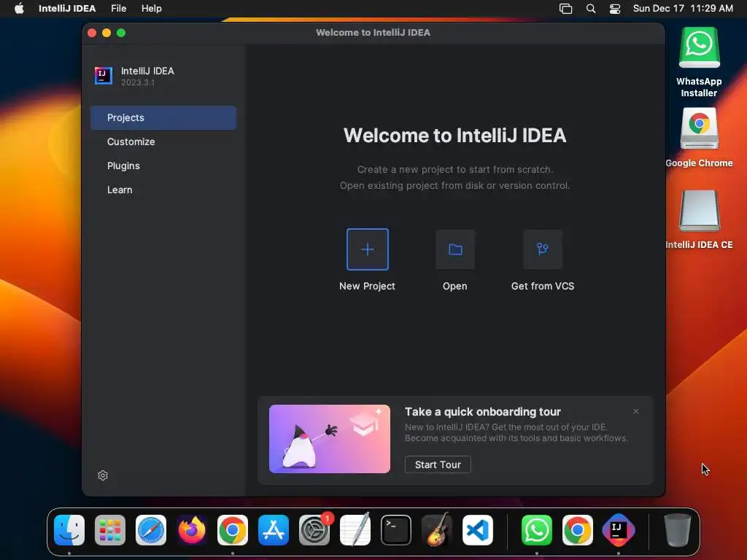Open the IntelliJ IDEA application menu
The image size is (747, 560).
[x=67, y=8]
